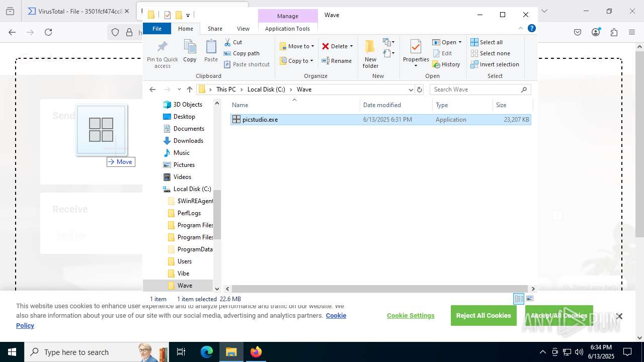Go up to parent folder

pyautogui.click(x=190, y=89)
